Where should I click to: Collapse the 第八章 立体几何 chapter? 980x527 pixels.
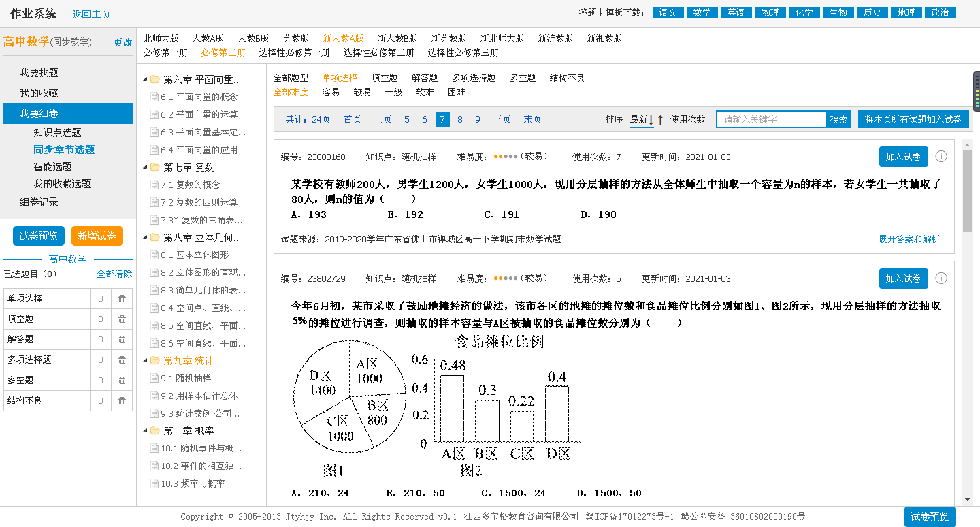(x=146, y=238)
